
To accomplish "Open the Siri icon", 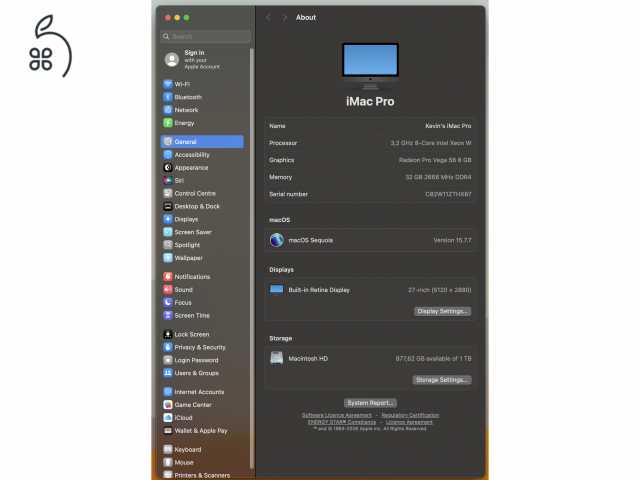I will click(168, 180).
